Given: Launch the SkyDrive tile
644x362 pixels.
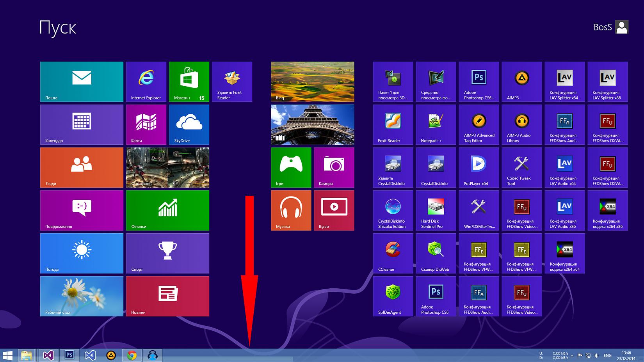Looking at the screenshot, I should 189,124.
